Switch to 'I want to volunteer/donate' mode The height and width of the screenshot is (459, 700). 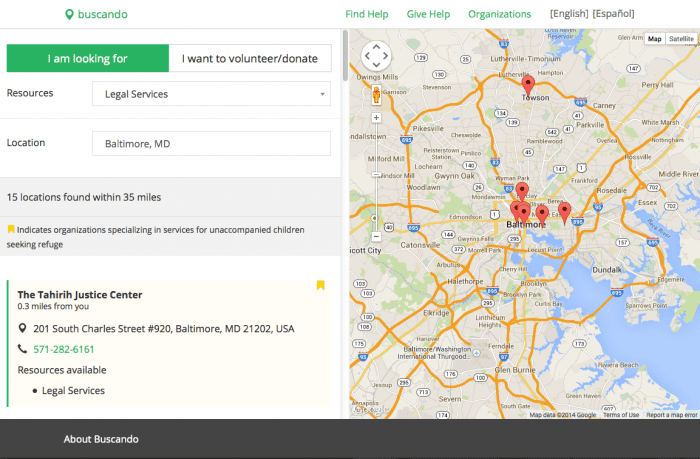(x=250, y=59)
